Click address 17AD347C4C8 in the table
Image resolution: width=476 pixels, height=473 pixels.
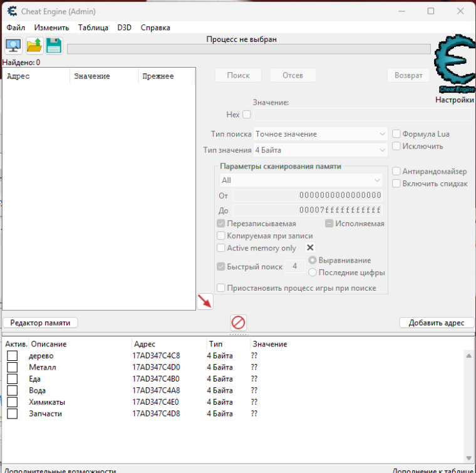(156, 355)
